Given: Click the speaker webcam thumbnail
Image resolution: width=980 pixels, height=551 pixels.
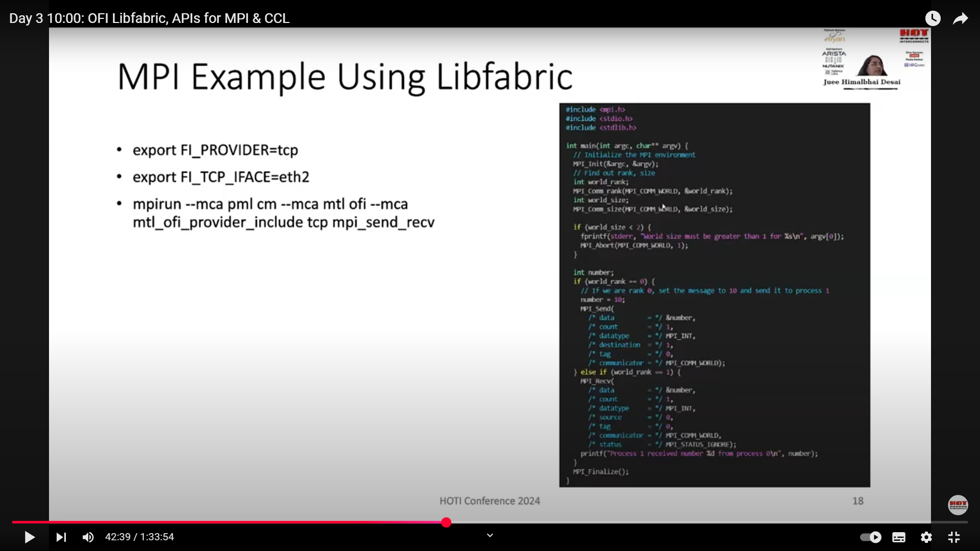Looking at the screenshot, I should pyautogui.click(x=872, y=65).
